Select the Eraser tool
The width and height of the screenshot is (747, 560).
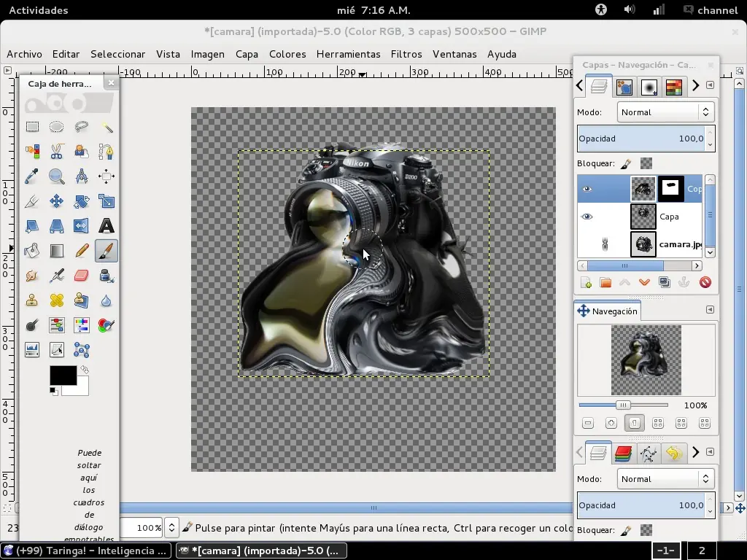point(82,275)
